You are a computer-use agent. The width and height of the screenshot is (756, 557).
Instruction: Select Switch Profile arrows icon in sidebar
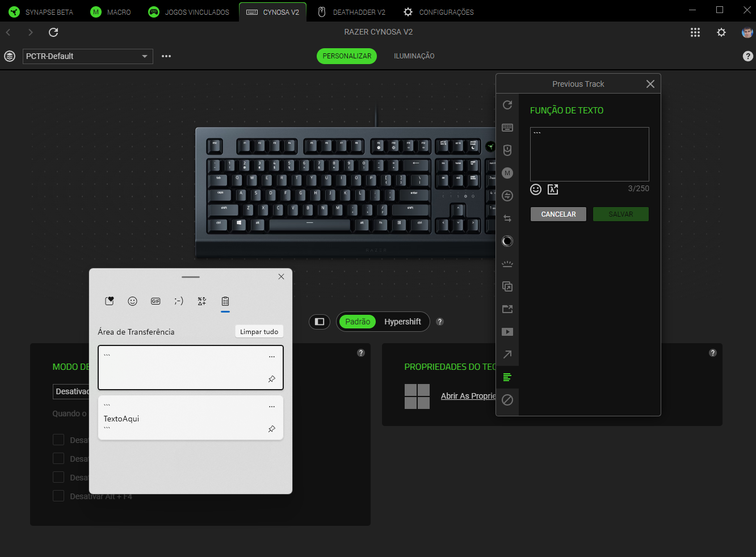507,218
